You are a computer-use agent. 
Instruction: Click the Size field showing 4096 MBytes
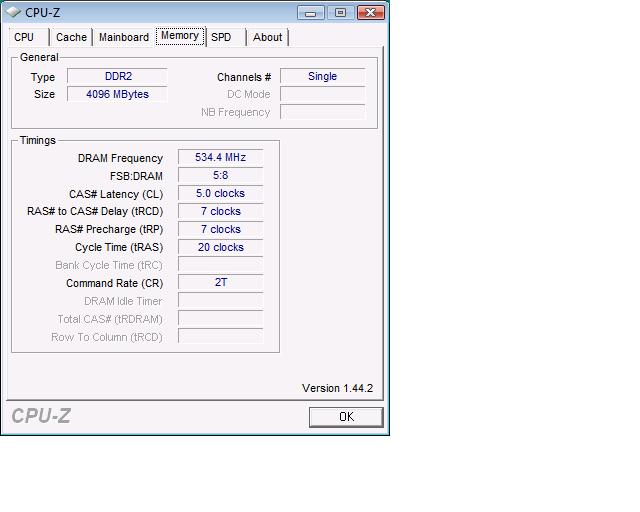point(118,94)
